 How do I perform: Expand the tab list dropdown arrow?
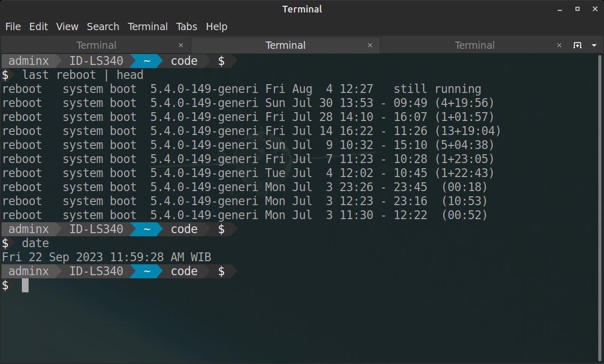[594, 45]
